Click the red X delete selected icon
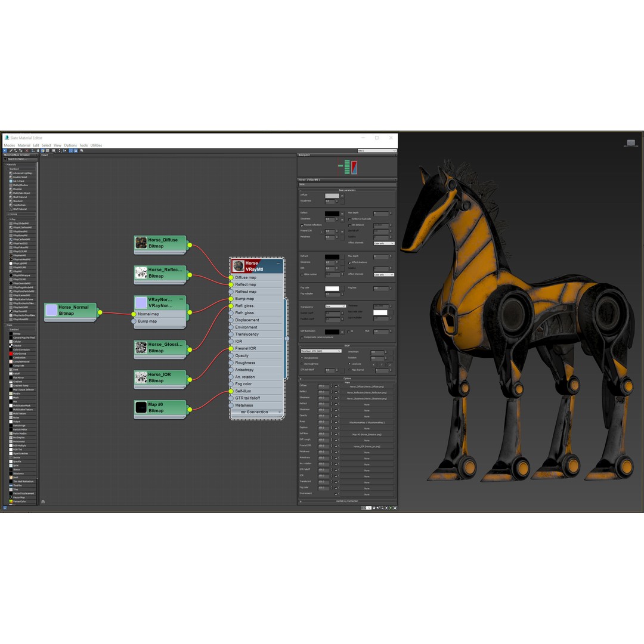The width and height of the screenshot is (644, 644). (x=27, y=151)
